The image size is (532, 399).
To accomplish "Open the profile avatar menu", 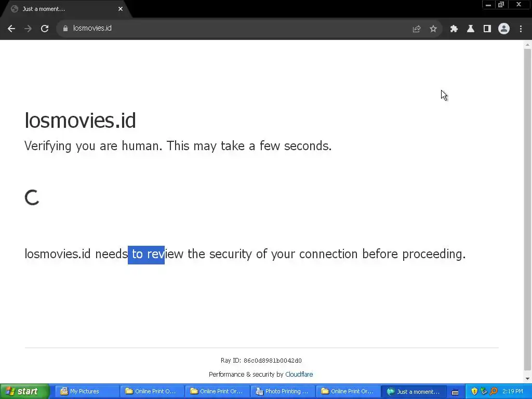I will 504,29.
